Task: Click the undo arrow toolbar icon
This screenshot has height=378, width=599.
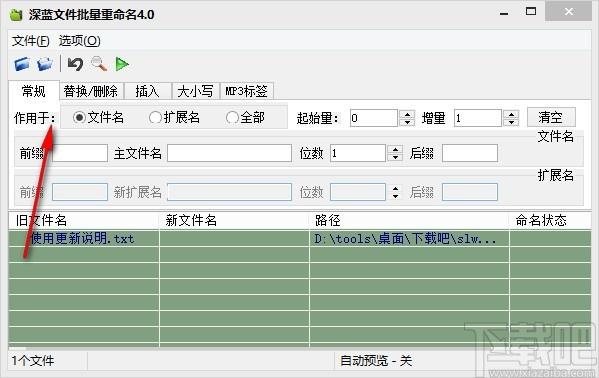Action: tap(75, 64)
